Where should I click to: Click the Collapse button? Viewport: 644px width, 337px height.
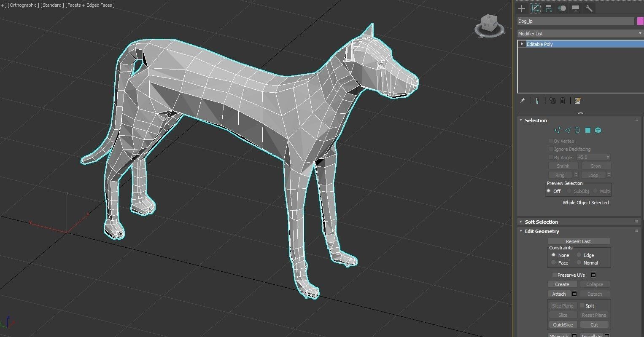pyautogui.click(x=595, y=284)
